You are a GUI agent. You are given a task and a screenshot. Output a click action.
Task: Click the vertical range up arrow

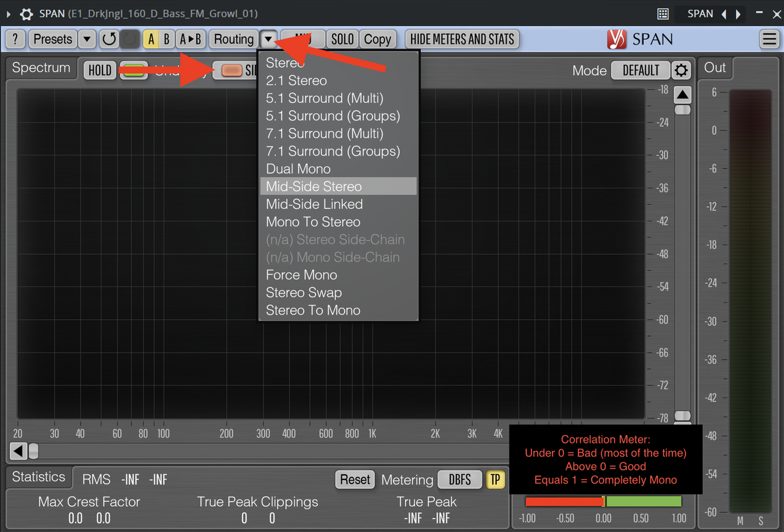pyautogui.click(x=682, y=94)
